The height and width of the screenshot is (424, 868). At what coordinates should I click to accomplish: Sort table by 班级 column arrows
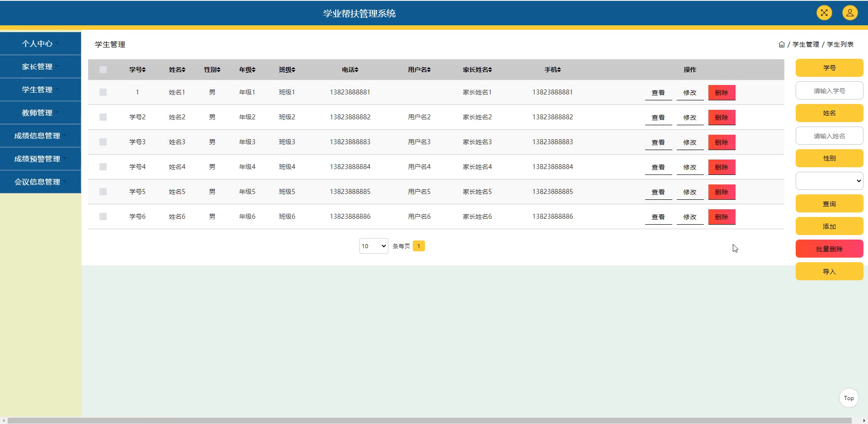pyautogui.click(x=293, y=70)
